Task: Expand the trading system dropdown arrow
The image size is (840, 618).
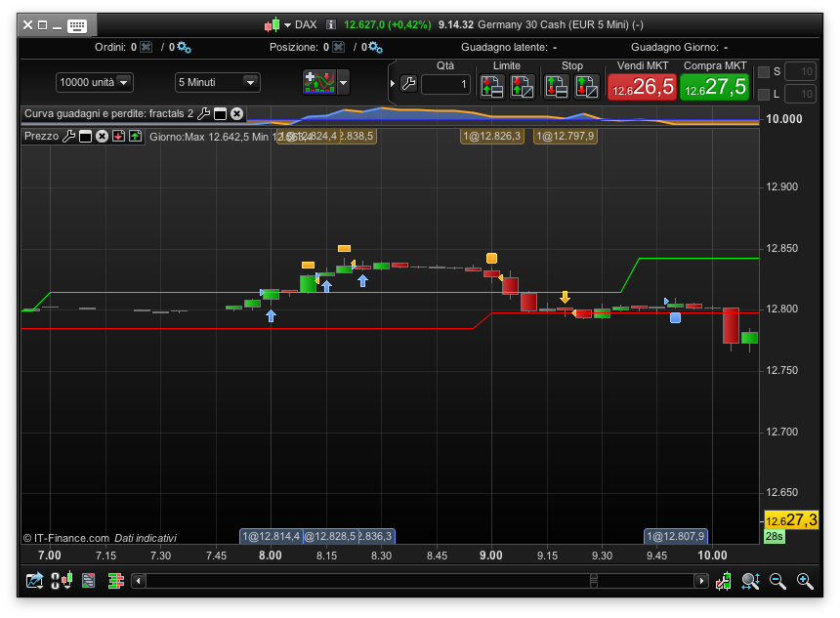Action: pos(344,82)
